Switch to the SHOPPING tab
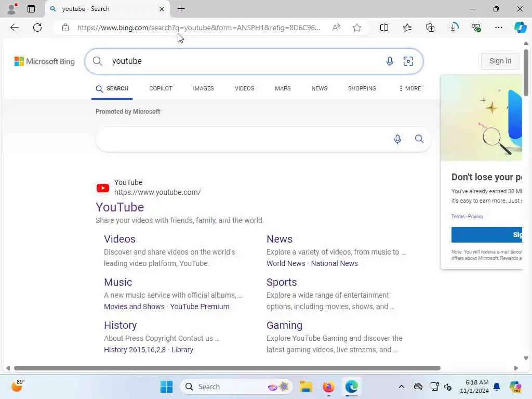The height and width of the screenshot is (399, 532). pos(362,88)
